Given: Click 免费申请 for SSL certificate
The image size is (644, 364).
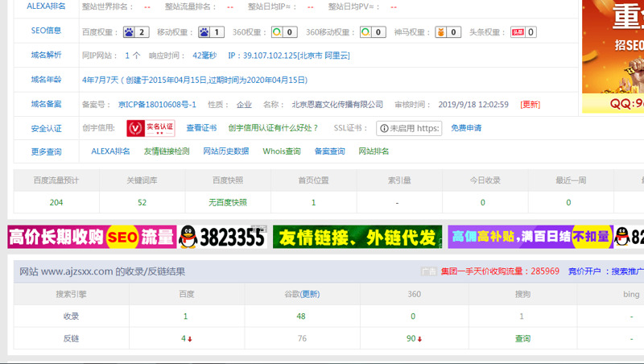Looking at the screenshot, I should [466, 128].
